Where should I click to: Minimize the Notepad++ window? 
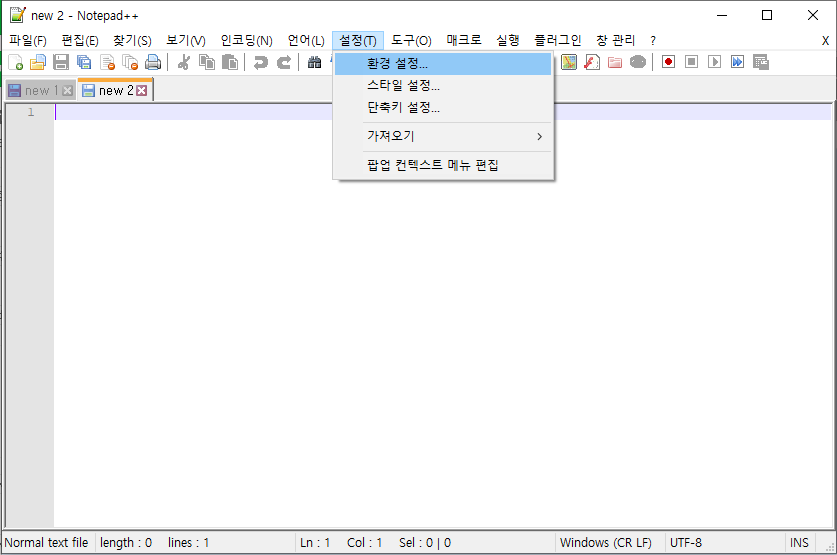tap(722, 15)
